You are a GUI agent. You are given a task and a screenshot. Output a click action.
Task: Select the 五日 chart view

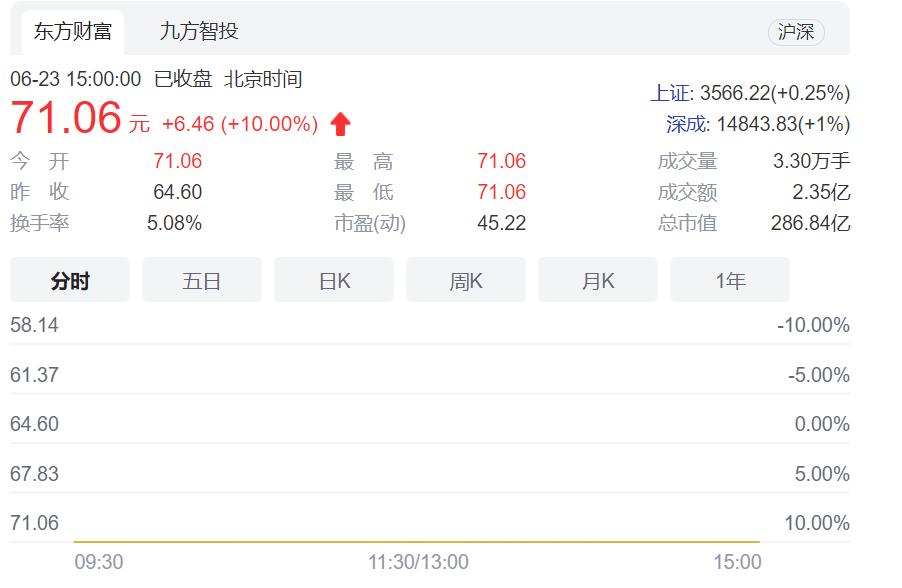(x=202, y=281)
